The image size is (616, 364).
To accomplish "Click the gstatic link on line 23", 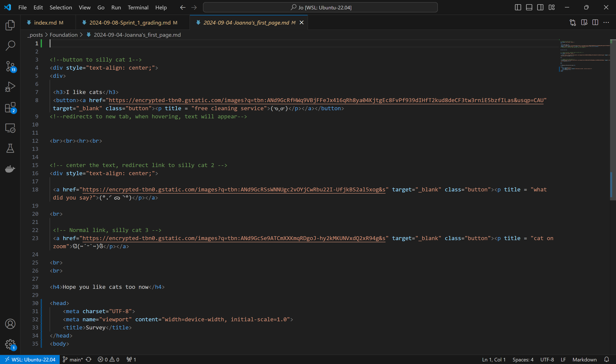I will pos(234,238).
